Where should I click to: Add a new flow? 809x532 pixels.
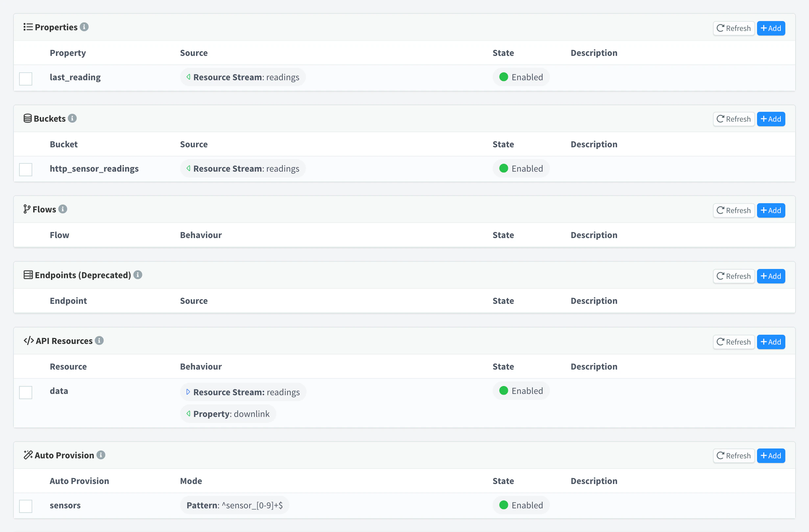pyautogui.click(x=771, y=210)
